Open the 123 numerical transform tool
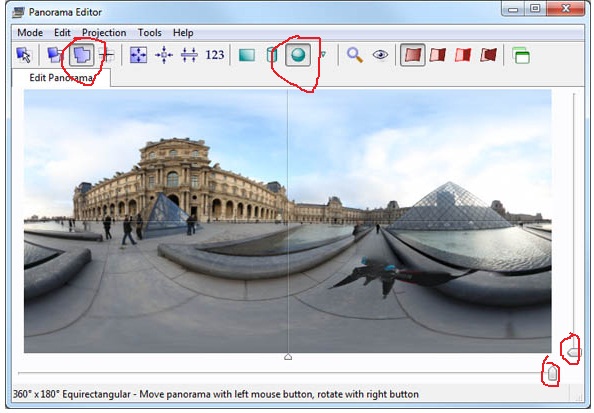This screenshot has width=594, height=413. (x=214, y=55)
